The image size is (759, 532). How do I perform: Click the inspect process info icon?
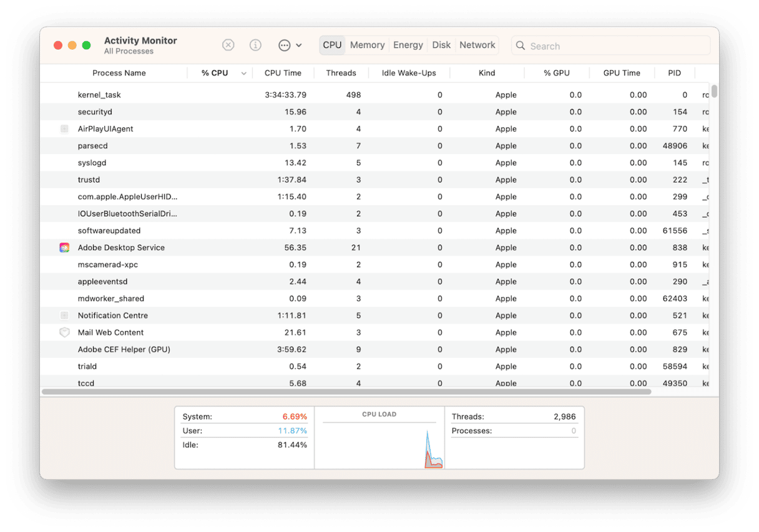click(x=255, y=45)
